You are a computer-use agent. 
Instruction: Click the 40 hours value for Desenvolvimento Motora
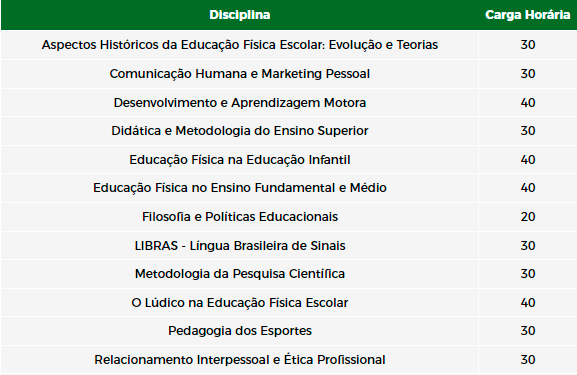click(528, 103)
